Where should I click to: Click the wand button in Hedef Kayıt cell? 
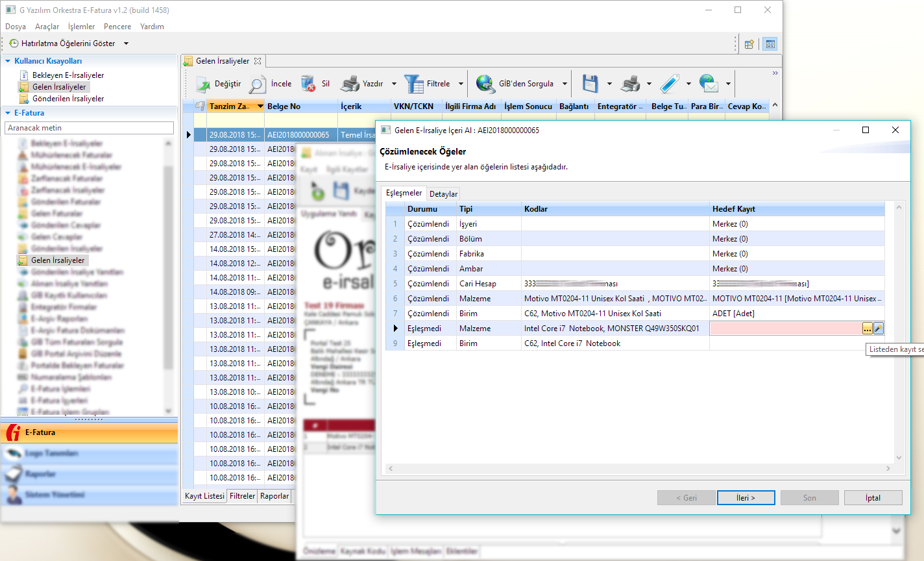point(879,329)
